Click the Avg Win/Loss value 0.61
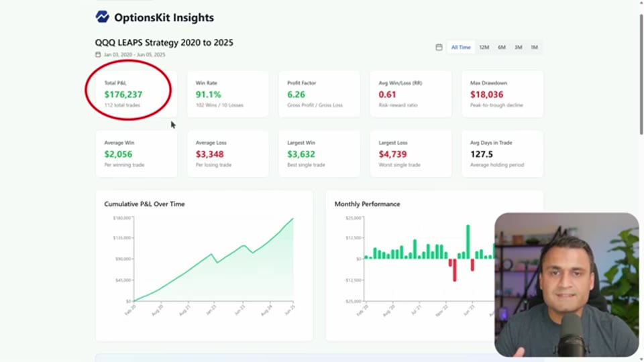Viewport: 644px width, 362px height. coord(387,95)
